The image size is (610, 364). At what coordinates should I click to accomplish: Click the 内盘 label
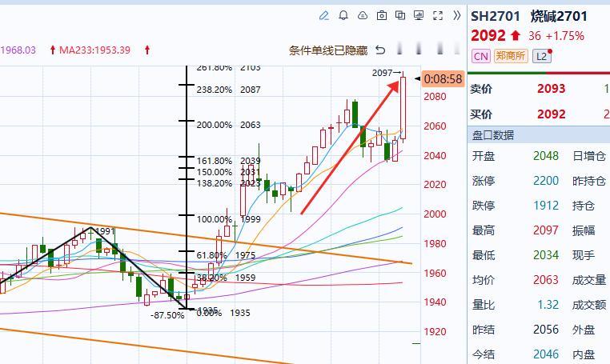(584, 354)
